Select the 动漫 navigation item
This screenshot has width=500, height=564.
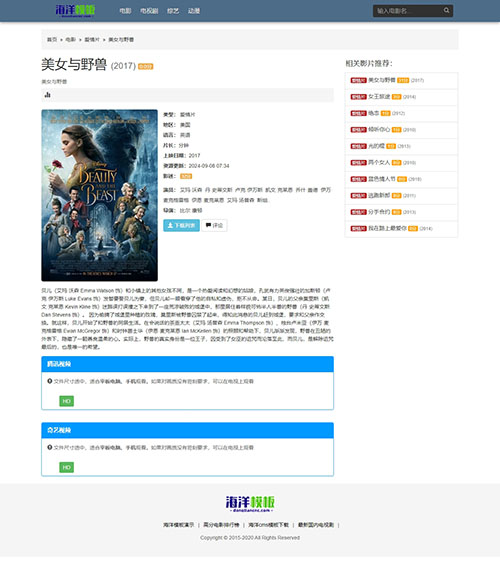click(194, 11)
